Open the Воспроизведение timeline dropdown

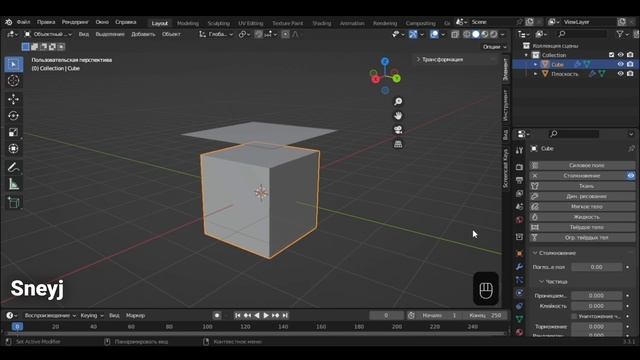tap(50, 316)
